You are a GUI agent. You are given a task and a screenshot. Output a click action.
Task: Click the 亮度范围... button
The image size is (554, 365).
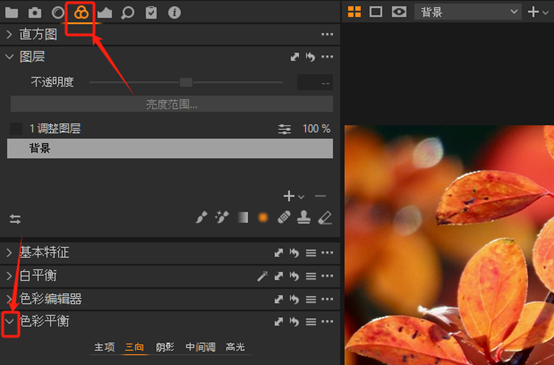pos(172,104)
